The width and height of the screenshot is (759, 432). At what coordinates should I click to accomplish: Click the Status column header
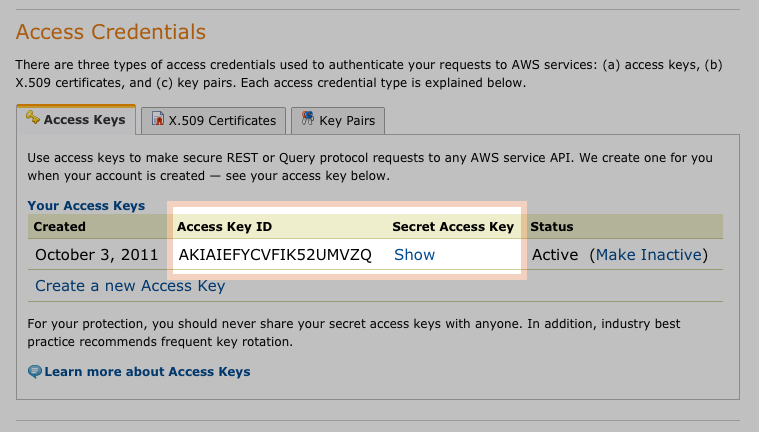click(552, 227)
